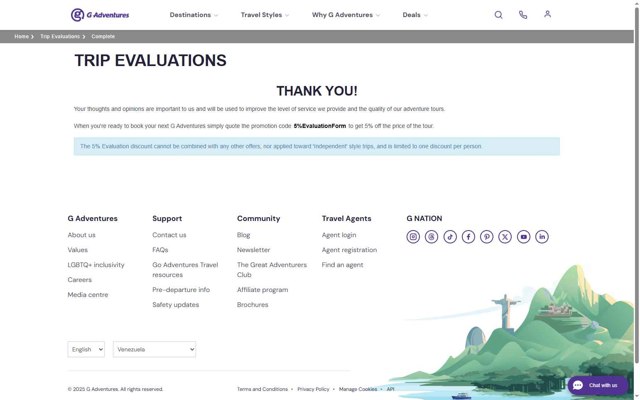Open G Nation TikTok icon

(x=450, y=237)
